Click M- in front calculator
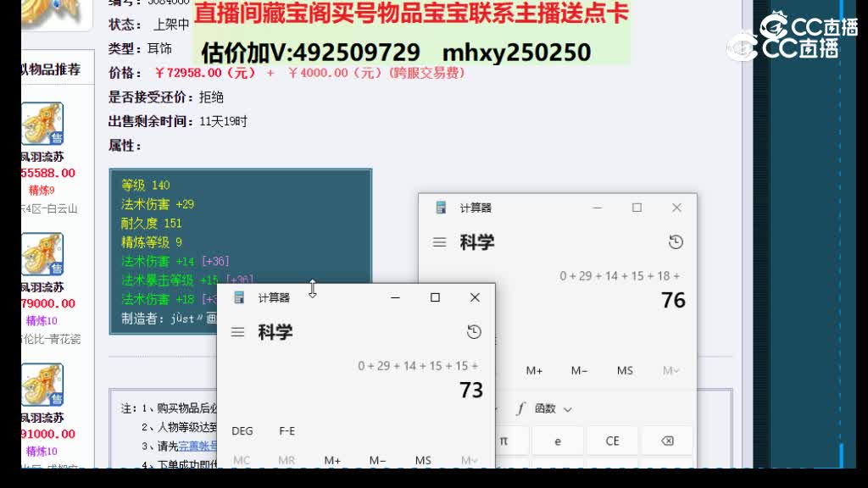 pos(377,460)
